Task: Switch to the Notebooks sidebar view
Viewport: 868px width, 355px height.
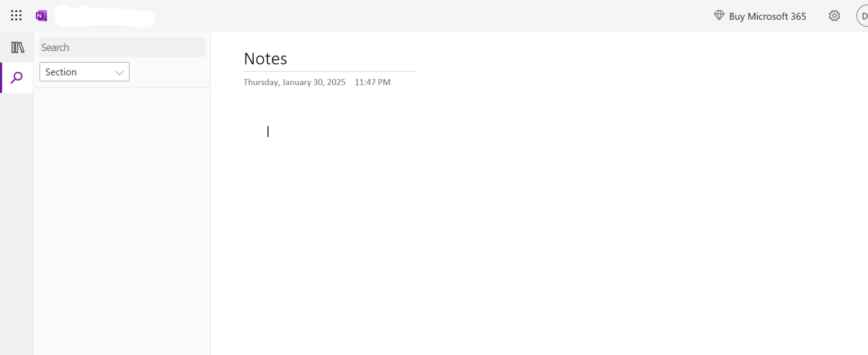Action: (16, 46)
